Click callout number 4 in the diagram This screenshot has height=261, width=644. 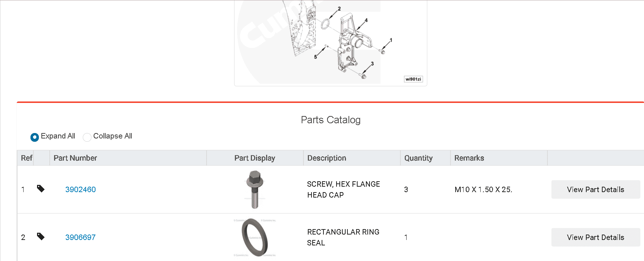pos(366,20)
